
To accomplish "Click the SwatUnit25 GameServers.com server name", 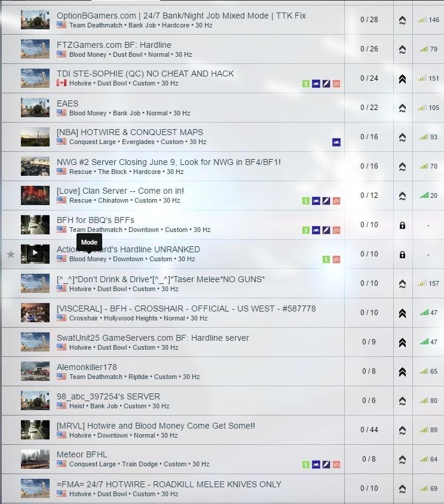I will tap(153, 338).
